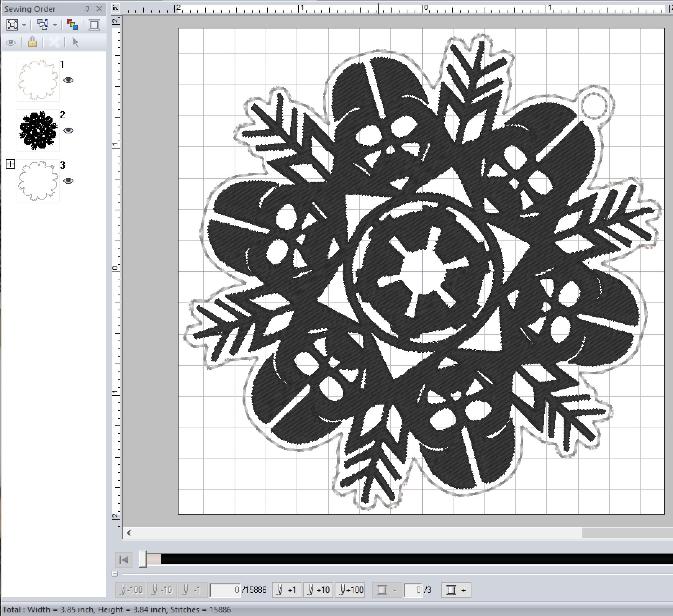The image size is (673, 616).
Task: Click the stitch simulator slider handle
Action: tap(143, 560)
